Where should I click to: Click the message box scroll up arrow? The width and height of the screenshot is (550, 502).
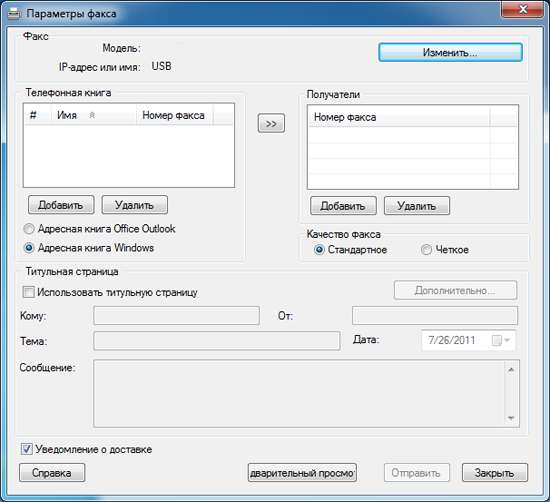(511, 369)
